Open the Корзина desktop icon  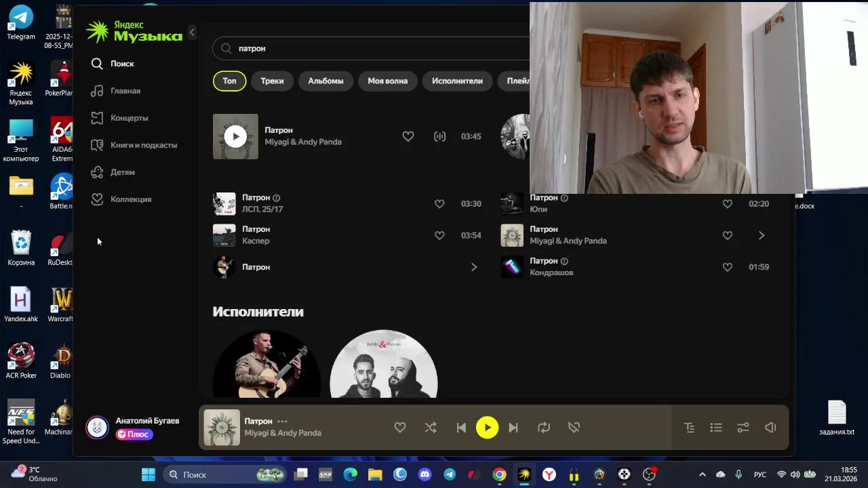(x=21, y=248)
